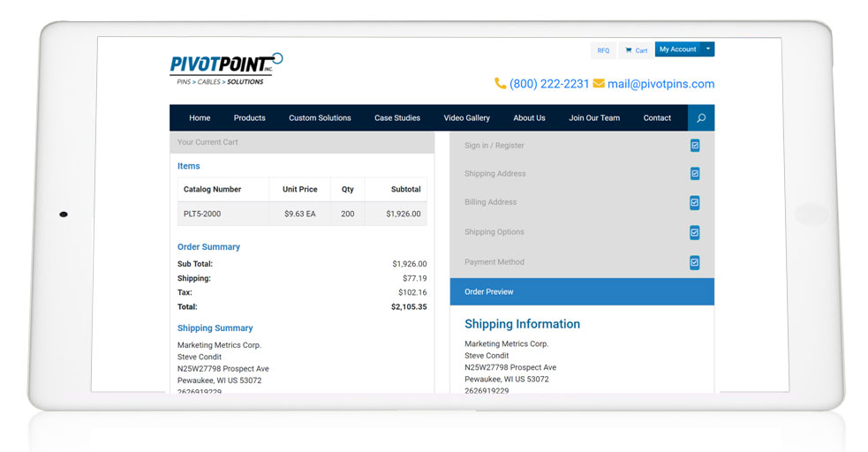Click the Total: label
Image resolution: width=868 pixels, height=452 pixels.
point(187,306)
